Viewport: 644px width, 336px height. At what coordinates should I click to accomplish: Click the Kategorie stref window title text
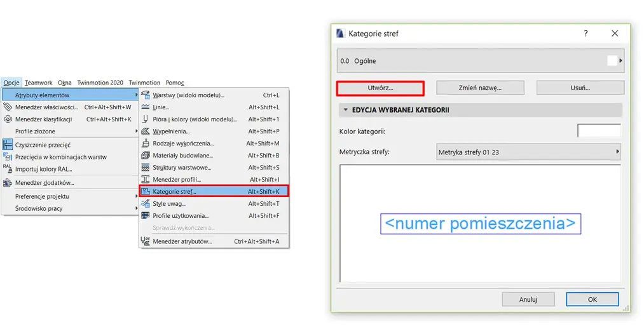click(373, 34)
